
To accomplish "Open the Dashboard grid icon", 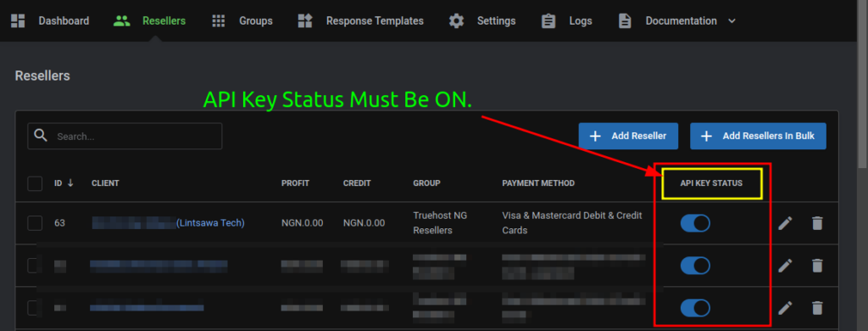I will (19, 21).
